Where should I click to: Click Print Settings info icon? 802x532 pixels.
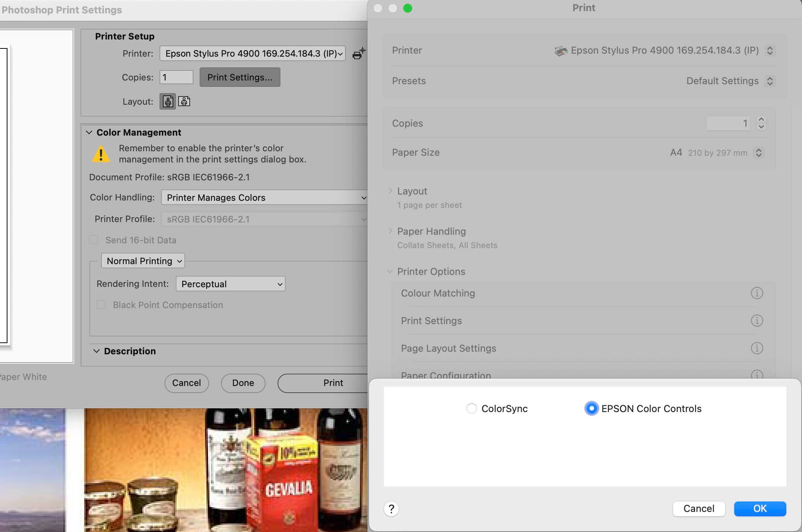tap(757, 321)
